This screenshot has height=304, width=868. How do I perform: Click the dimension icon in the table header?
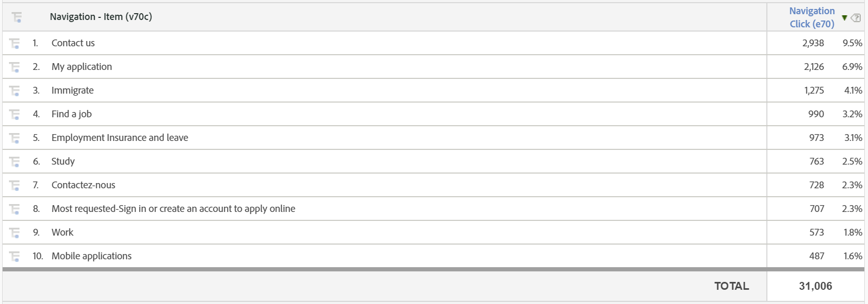click(17, 16)
